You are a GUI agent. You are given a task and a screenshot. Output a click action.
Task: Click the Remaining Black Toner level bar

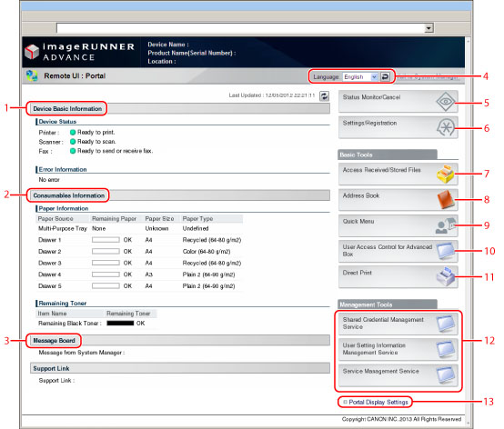coord(120,324)
